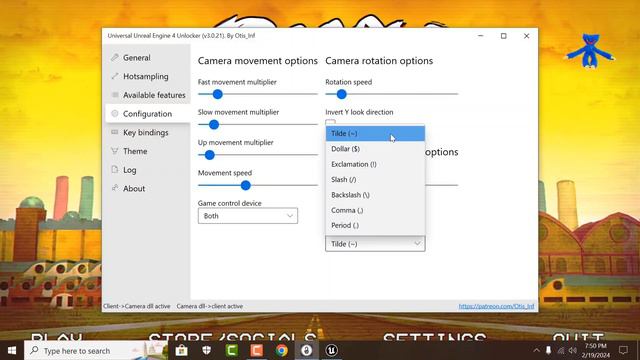
Task: Switch to Hotsampling tab
Action: coord(146,76)
